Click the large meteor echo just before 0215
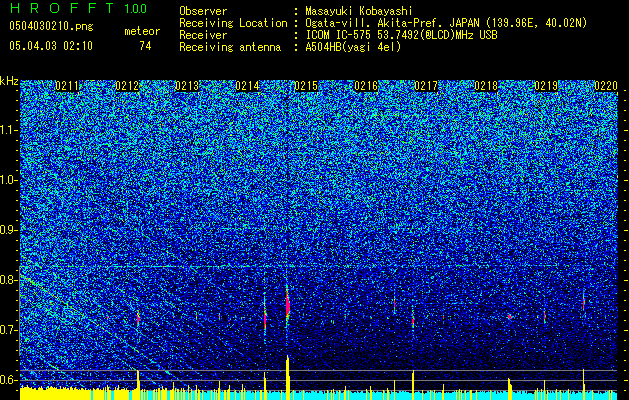Viewport: 629px width, 400px height. coord(288,304)
